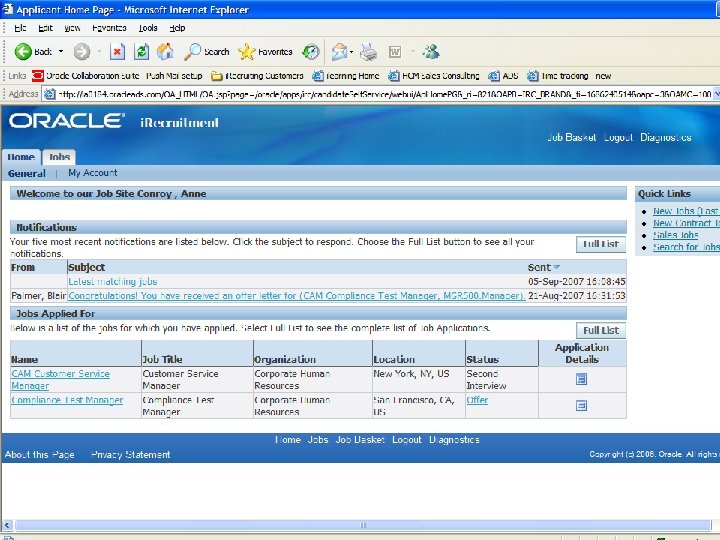Click the Edit with Word icon
Viewport: 720px width, 540px height.
(x=395, y=52)
